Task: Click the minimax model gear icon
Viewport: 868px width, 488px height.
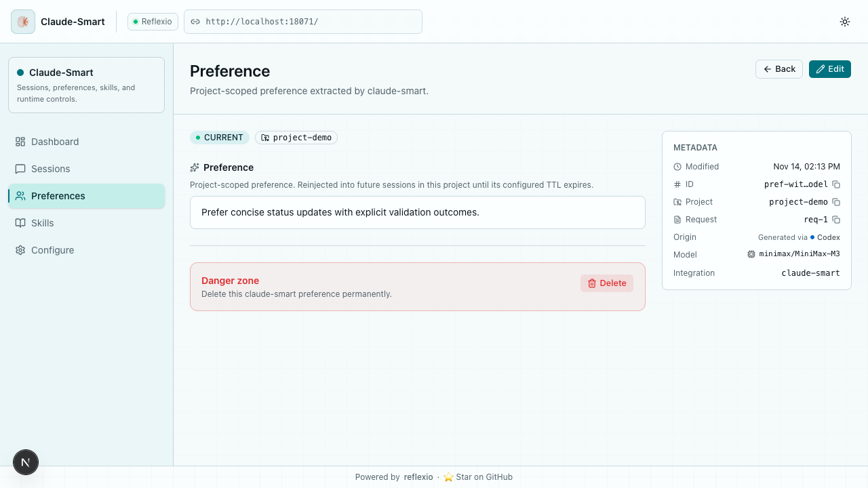Action: click(x=751, y=254)
